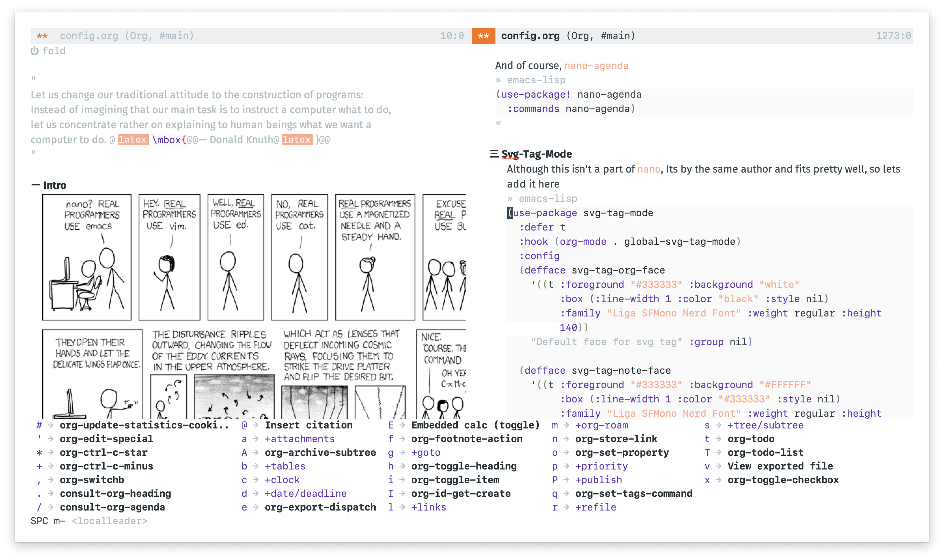Toggle the fold property at the top
Screen dimensions: 944x560
pyautogui.click(x=54, y=50)
